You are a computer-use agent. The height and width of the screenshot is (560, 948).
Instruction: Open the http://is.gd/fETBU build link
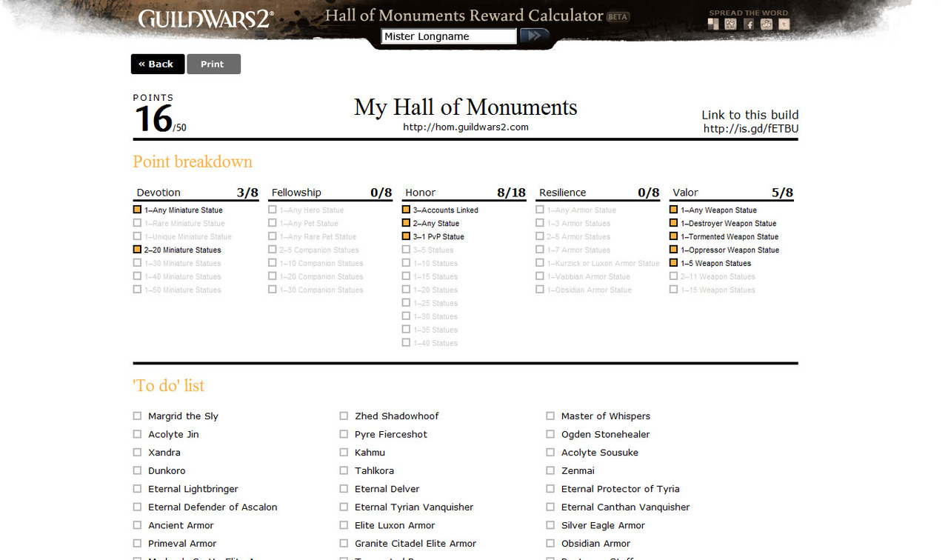pos(751,129)
